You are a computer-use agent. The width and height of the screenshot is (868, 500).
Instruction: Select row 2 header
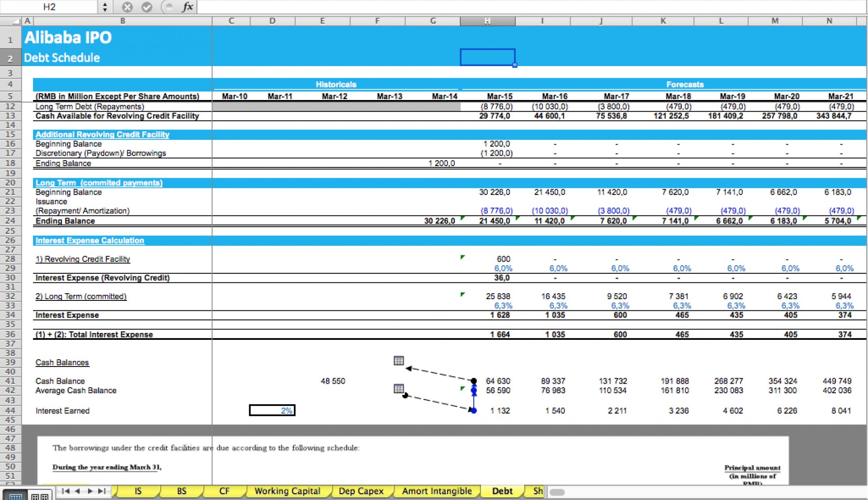(x=10, y=58)
